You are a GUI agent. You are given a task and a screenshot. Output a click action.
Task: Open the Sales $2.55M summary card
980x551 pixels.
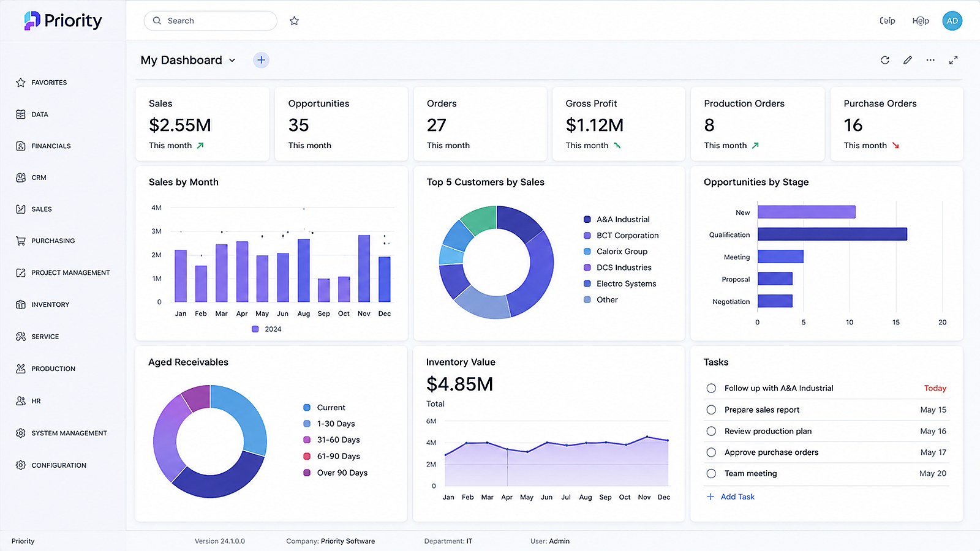(202, 124)
